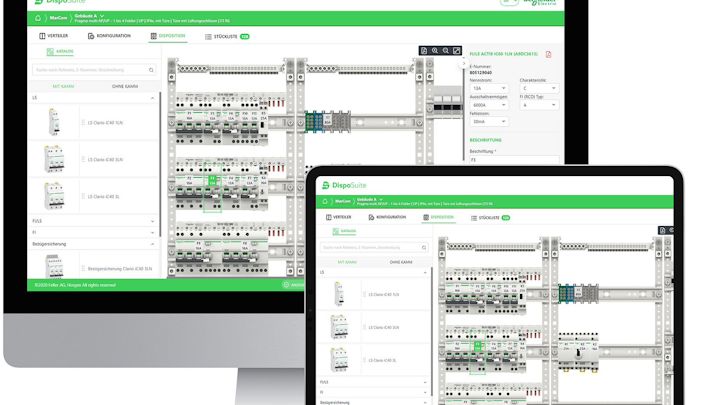The height and width of the screenshot is (405, 720).
Task: Toggle MIT KAMM option on the monitor
Action: [63, 86]
